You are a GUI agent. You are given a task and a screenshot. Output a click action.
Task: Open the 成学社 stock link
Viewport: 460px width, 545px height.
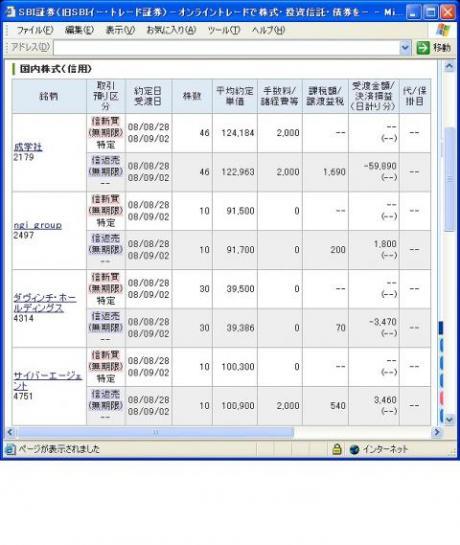click(x=28, y=147)
